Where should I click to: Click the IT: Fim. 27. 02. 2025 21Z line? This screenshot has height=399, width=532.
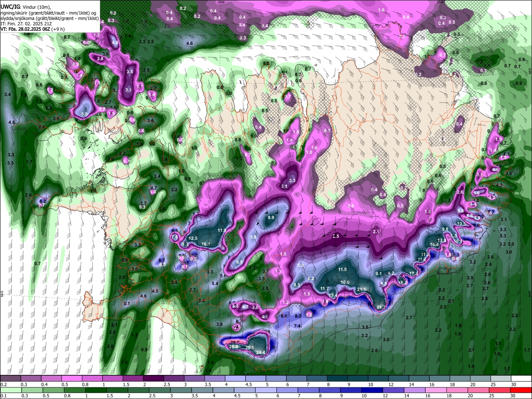tap(26, 24)
